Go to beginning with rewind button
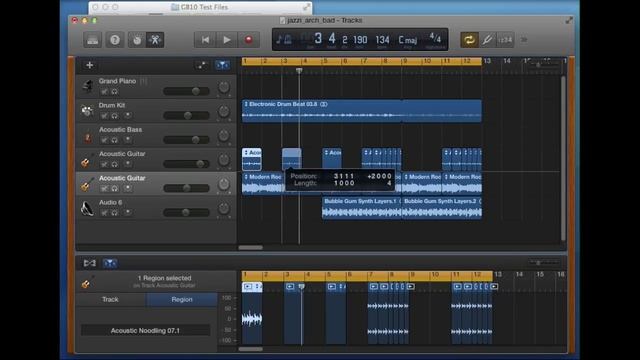 point(205,40)
